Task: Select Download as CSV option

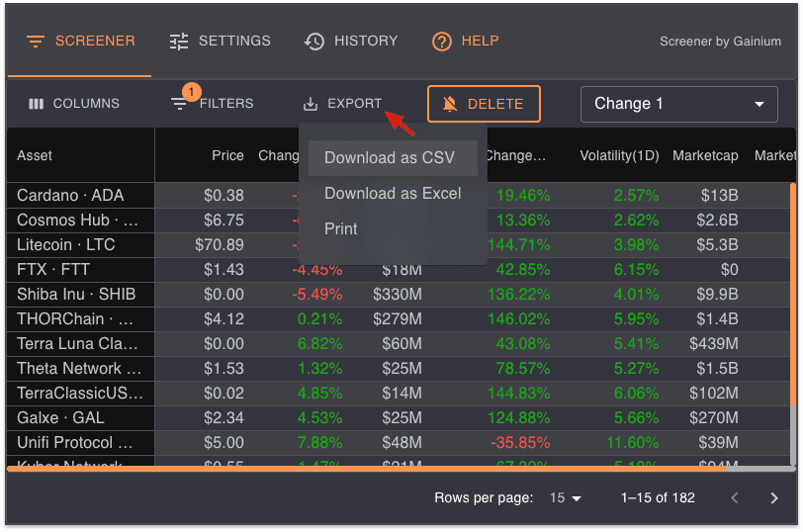Action: tap(390, 158)
